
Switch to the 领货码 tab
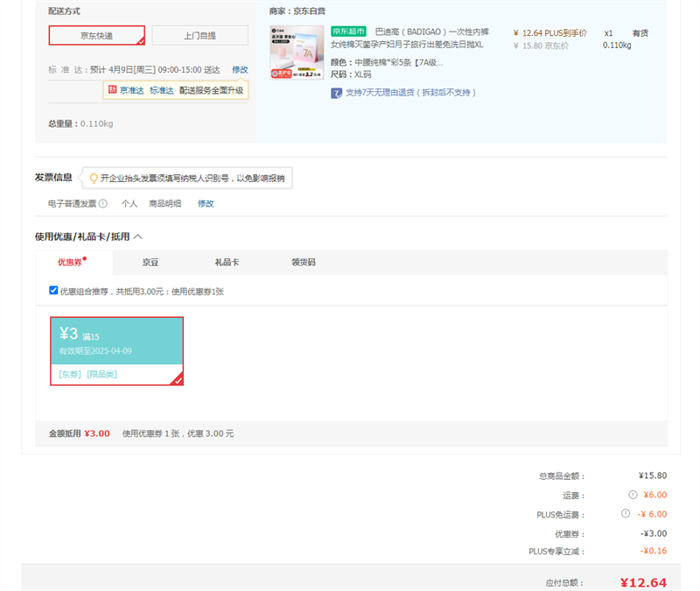tap(303, 262)
